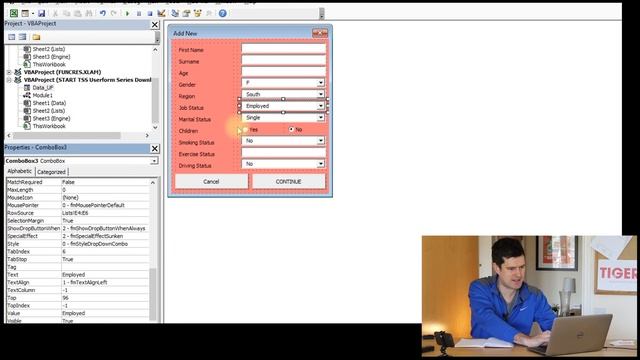Screen dimensions: 640x360
Task: Open the Gender combo box arrow
Action: click(321, 83)
